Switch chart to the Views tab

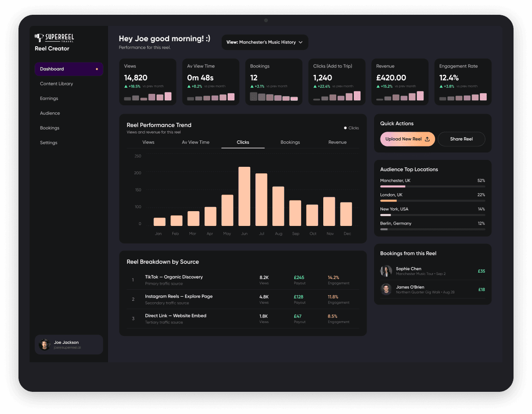pos(148,142)
